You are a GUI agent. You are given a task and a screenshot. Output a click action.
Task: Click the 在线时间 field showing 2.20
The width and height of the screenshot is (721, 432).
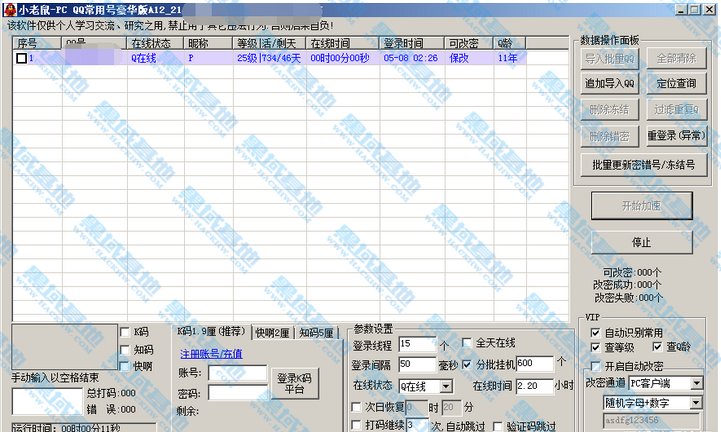point(535,386)
